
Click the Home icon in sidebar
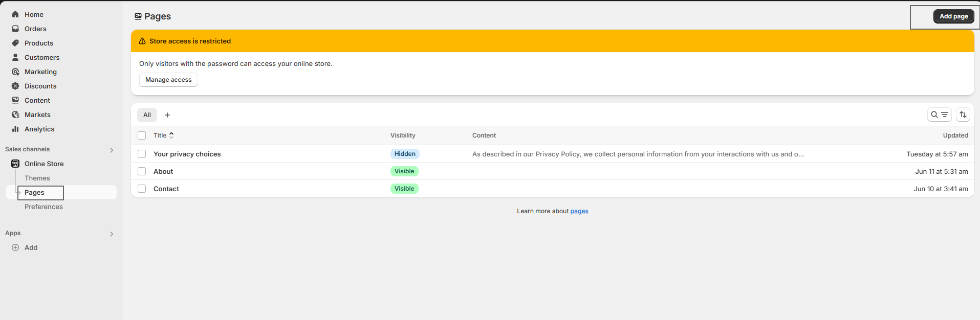pos(15,14)
